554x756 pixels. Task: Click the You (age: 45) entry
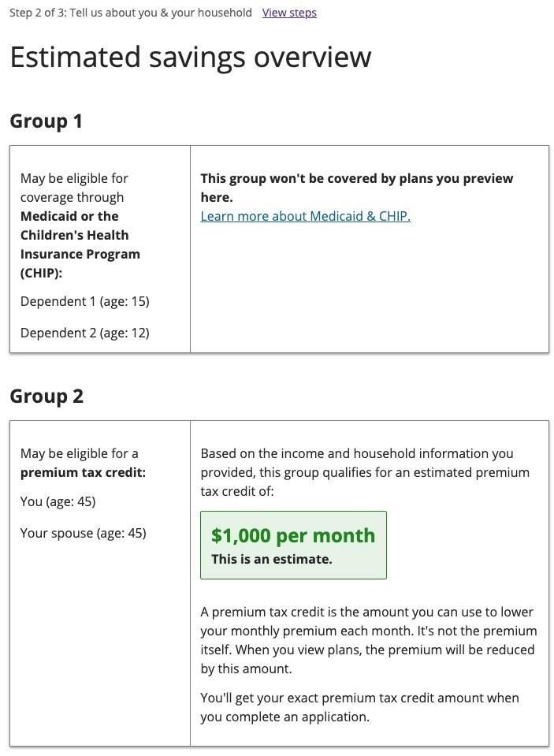[58, 501]
